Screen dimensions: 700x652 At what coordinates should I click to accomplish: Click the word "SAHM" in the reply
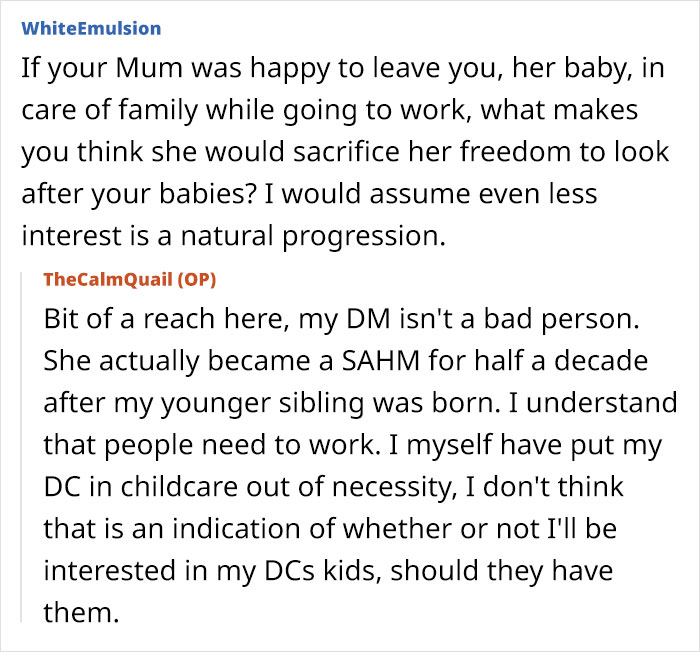381,361
